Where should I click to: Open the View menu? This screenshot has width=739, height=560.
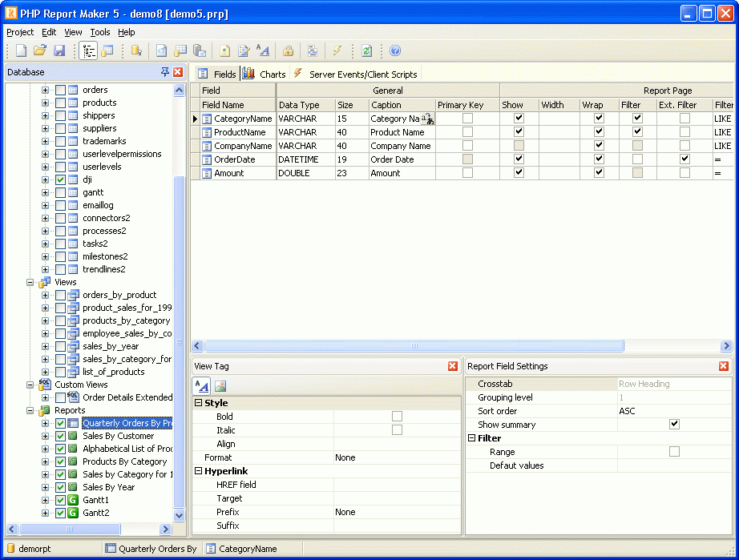[x=73, y=32]
